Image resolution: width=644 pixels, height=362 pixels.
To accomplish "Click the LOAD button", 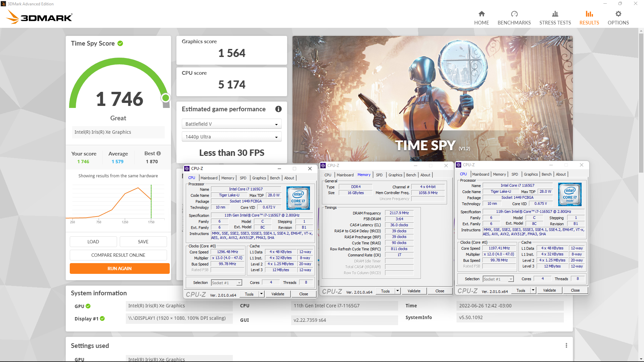I will click(x=93, y=242).
